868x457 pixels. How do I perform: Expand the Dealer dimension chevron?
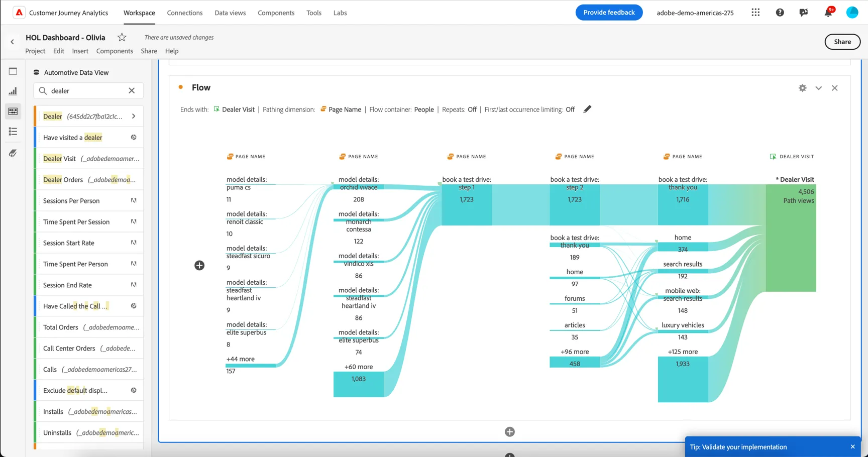pyautogui.click(x=134, y=116)
